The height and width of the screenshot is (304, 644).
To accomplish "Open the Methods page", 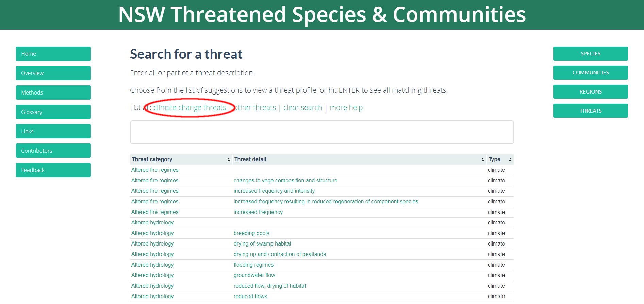I will pyautogui.click(x=53, y=92).
